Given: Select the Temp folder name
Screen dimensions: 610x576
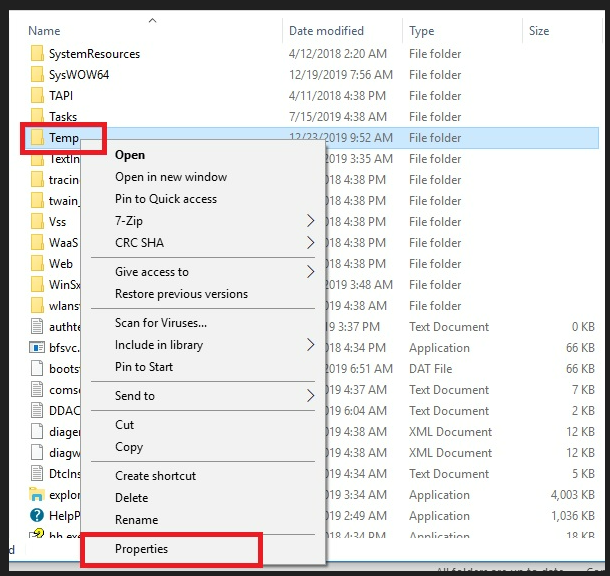Looking at the screenshot, I should (x=64, y=138).
